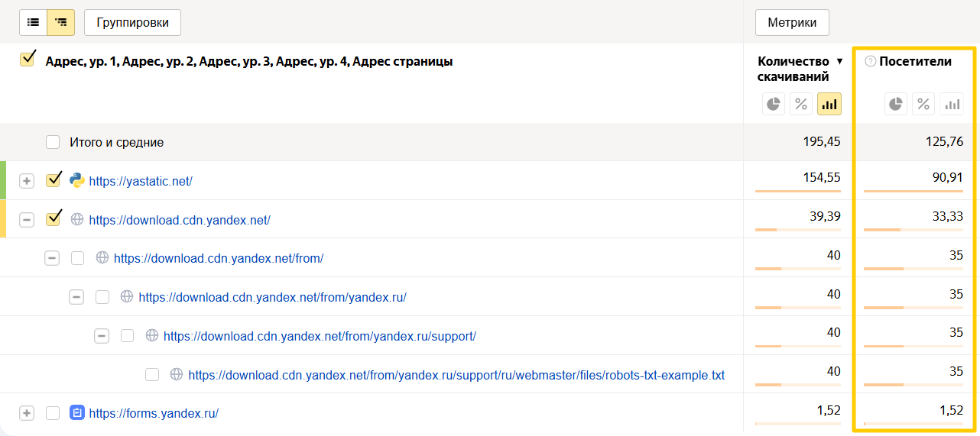Show pie chart for Количество скачиваний

(x=774, y=104)
